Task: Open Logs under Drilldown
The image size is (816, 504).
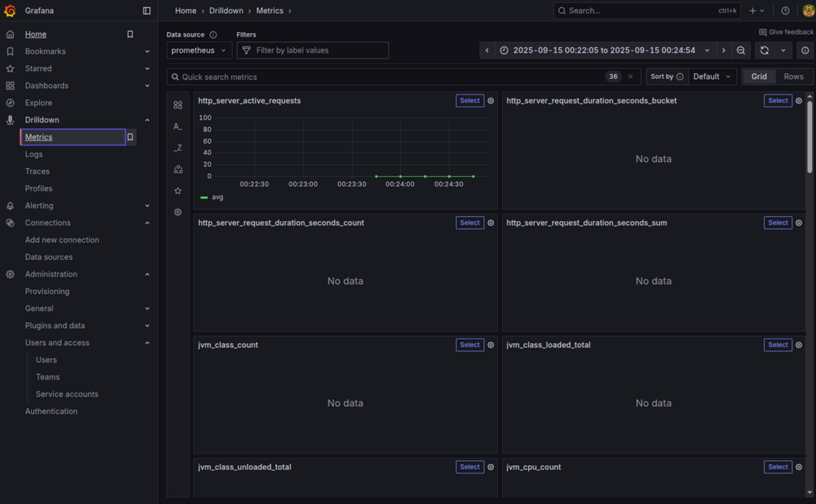Action: point(34,154)
